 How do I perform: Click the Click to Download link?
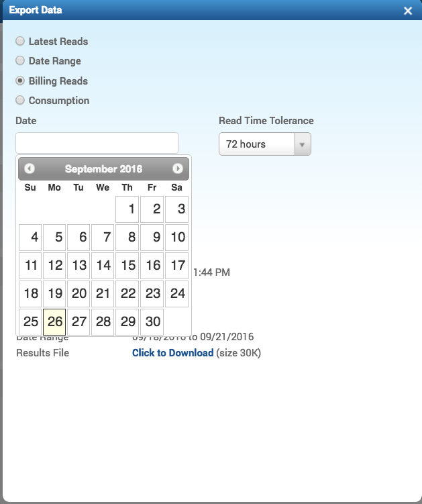pos(172,353)
